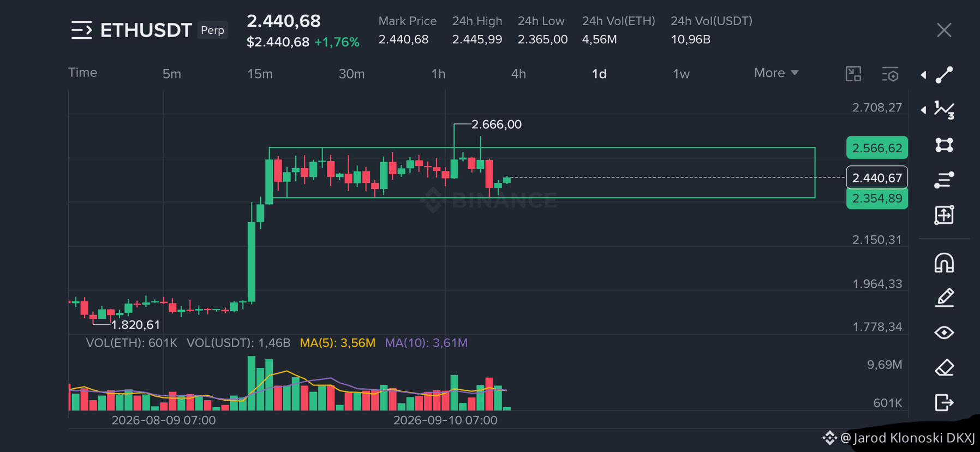Open the chart indicator settings icon
This screenshot has height=452, width=980.
point(890,74)
